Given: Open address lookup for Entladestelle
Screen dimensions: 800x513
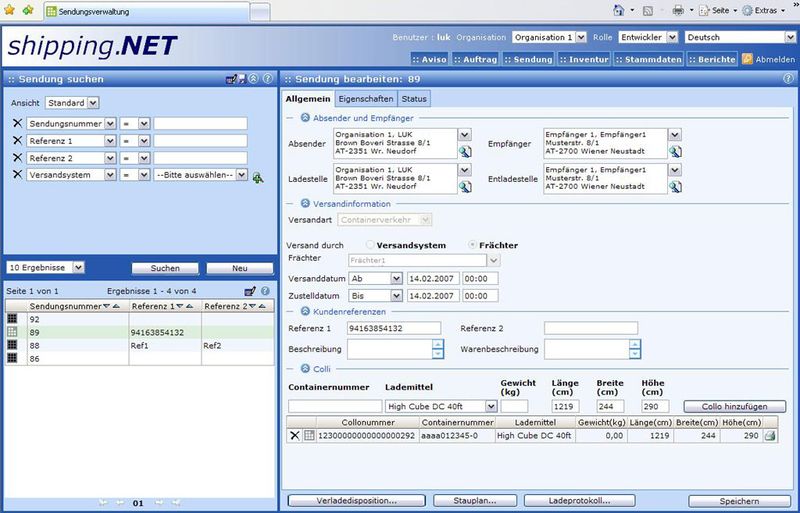Looking at the screenshot, I should click(675, 186).
